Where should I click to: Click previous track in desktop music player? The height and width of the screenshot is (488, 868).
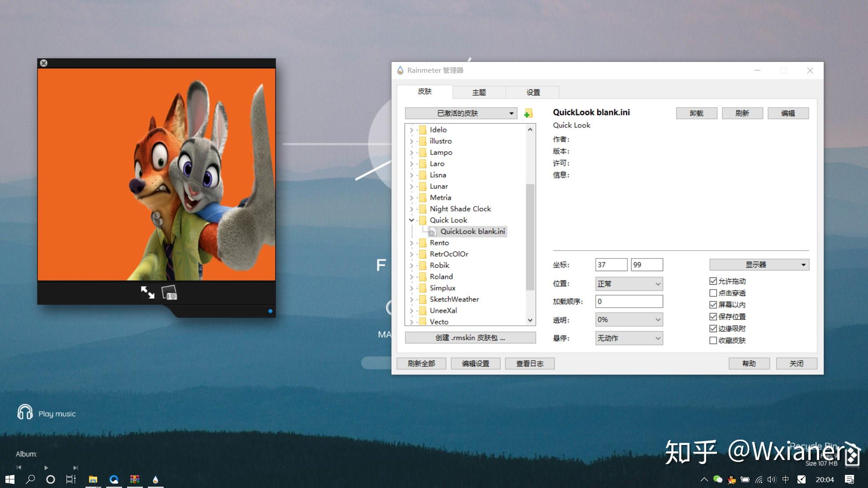coord(19,467)
